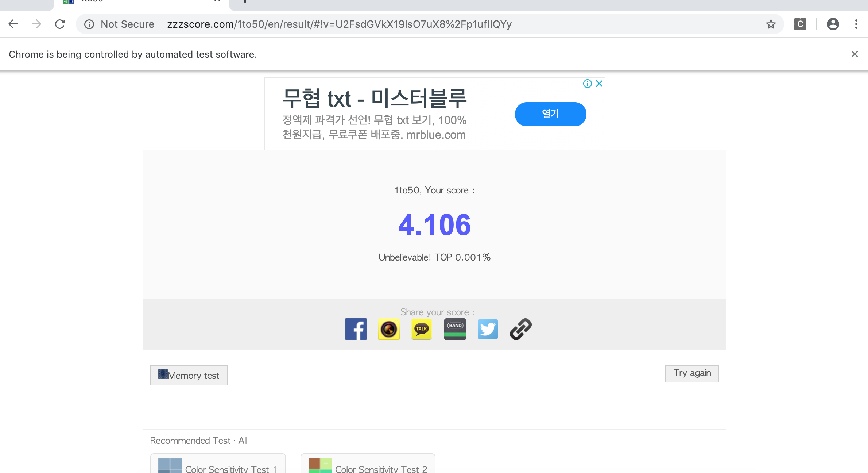Click the blue 열기 ad button

pyautogui.click(x=550, y=114)
